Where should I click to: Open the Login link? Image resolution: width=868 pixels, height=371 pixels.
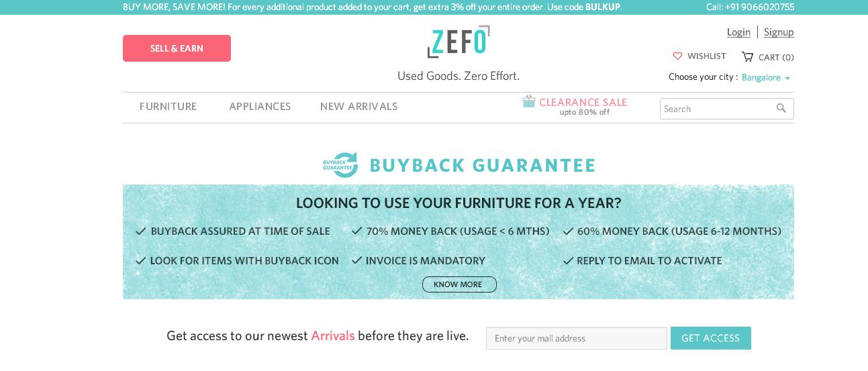[x=738, y=32]
